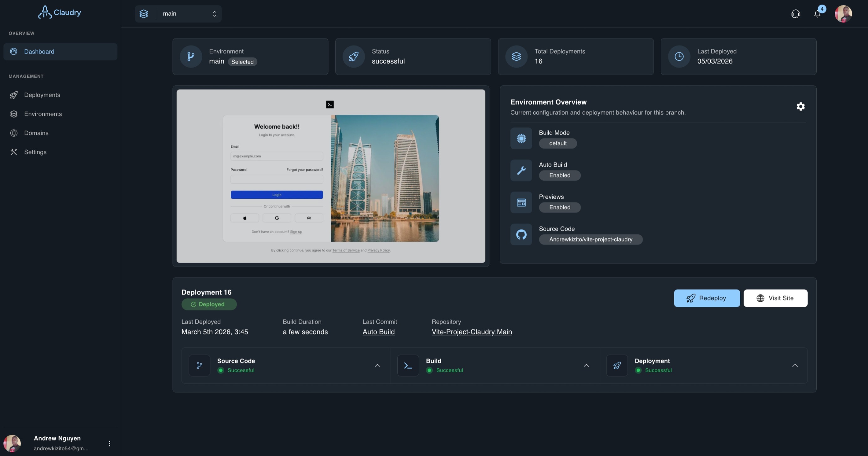Click the GitHub icon next to Source Code
868x456 pixels.
tap(521, 234)
